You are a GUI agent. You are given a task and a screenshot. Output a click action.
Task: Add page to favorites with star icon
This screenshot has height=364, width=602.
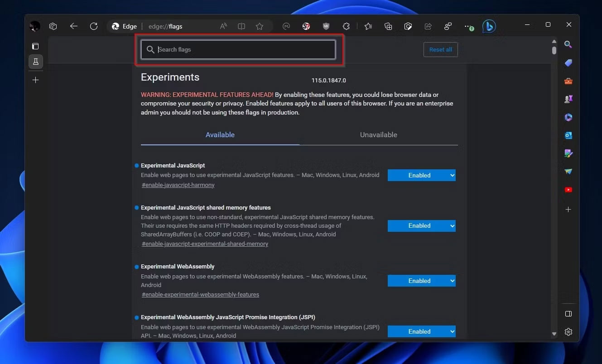(260, 27)
